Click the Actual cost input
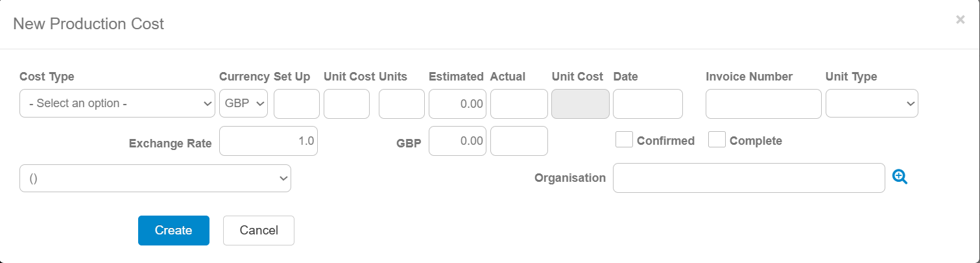 pos(519,104)
